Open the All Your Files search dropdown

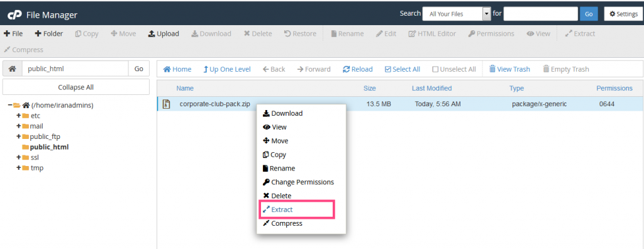(x=457, y=14)
